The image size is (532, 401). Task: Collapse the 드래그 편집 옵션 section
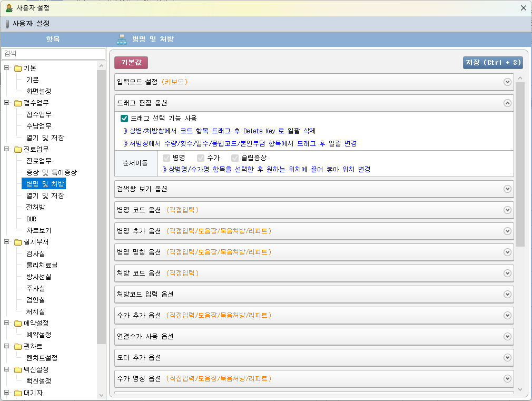[507, 103]
